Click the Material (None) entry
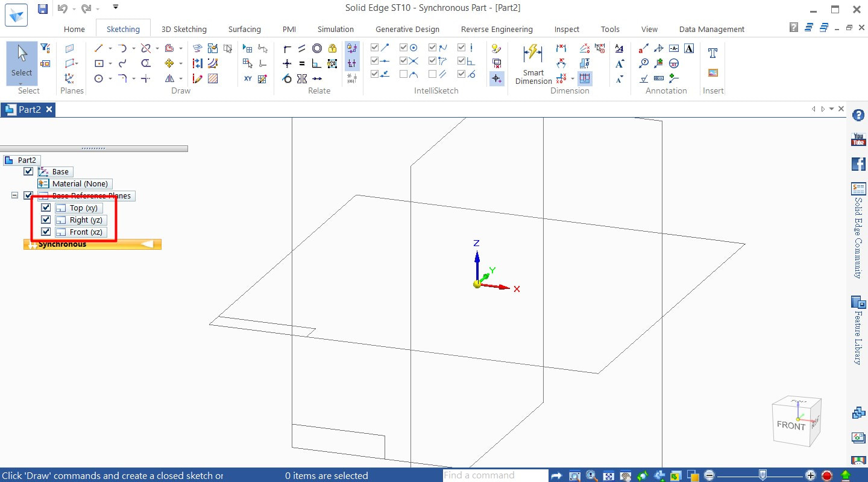This screenshot has width=868, height=482. (80, 184)
